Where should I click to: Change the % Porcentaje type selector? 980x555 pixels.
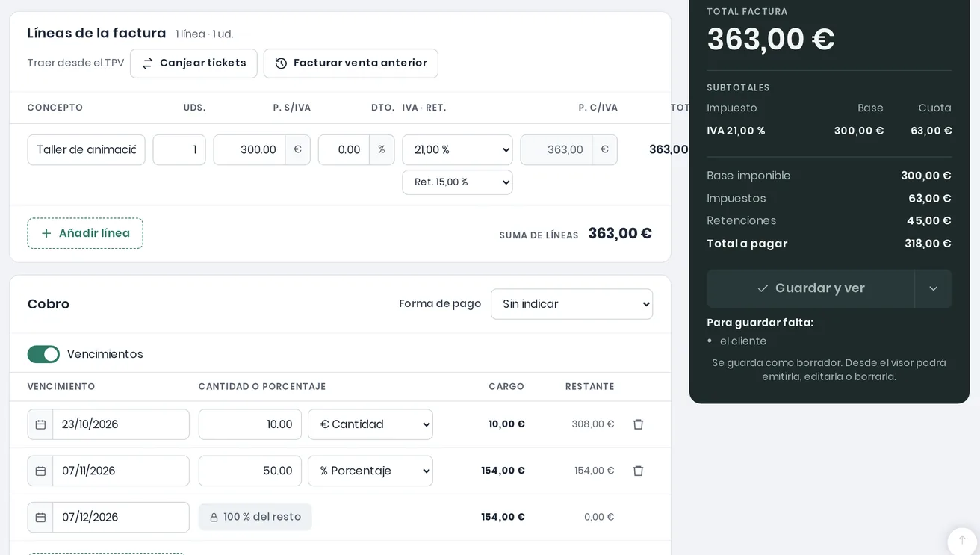370,471
